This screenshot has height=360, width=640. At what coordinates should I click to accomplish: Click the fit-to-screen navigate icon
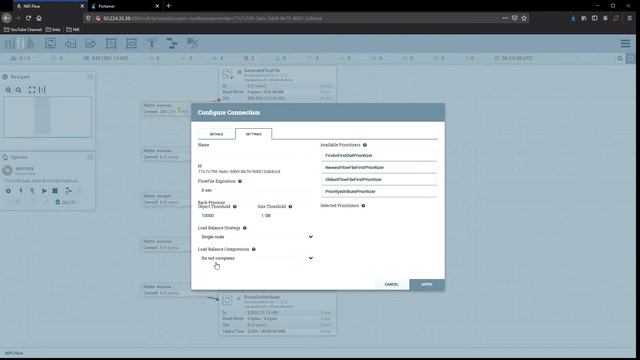(x=32, y=90)
